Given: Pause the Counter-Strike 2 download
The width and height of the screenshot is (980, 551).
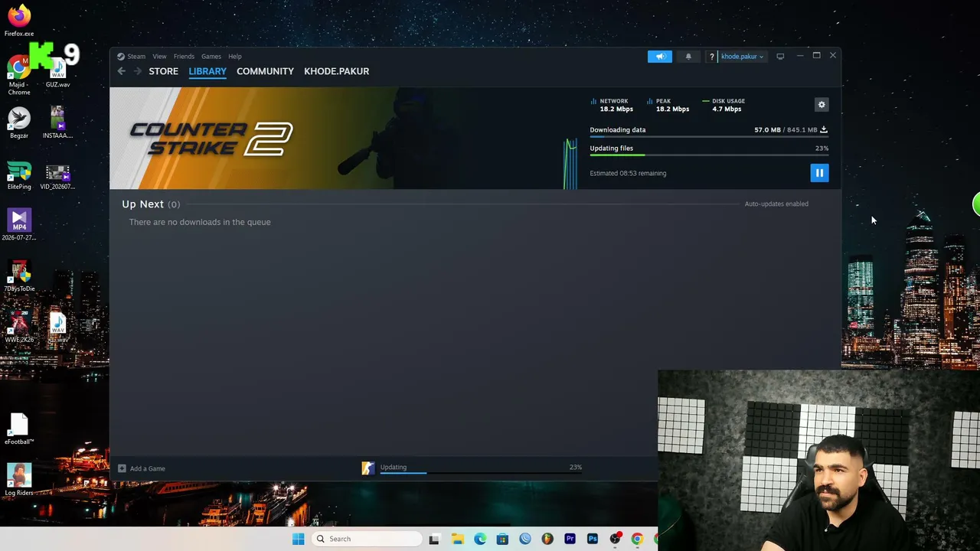Looking at the screenshot, I should pyautogui.click(x=819, y=173).
